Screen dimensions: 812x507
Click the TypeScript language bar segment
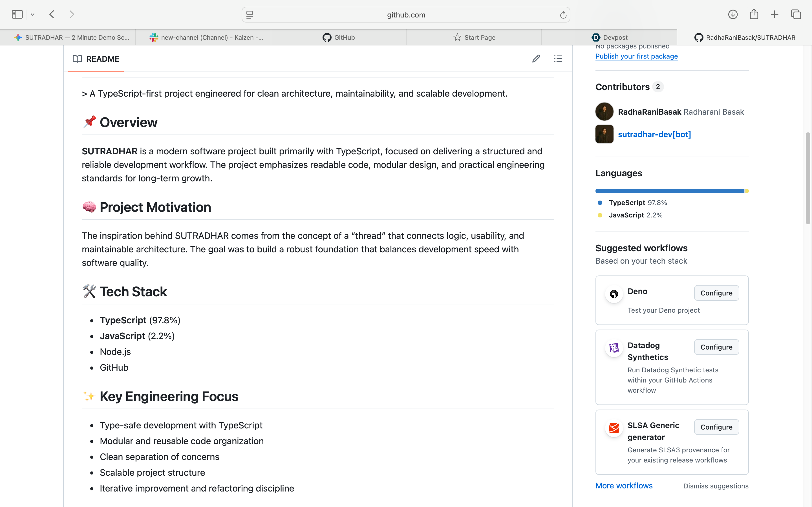coord(670,191)
